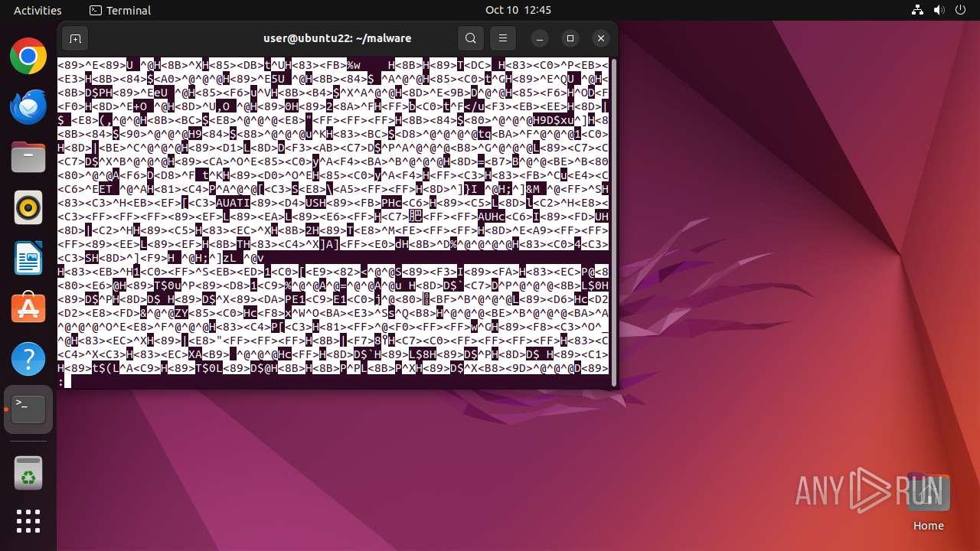Open the Activities overview
Screen dimensions: 980x551
tap(38, 10)
